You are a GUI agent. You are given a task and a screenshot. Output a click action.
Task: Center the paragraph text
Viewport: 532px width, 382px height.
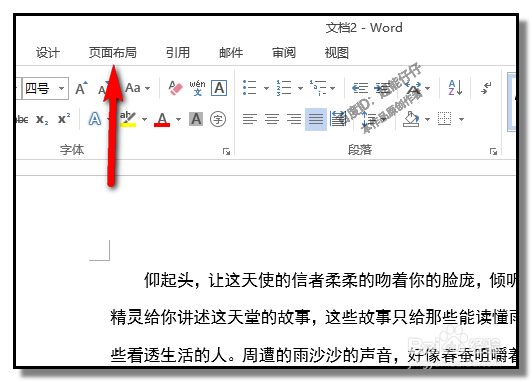(272, 119)
